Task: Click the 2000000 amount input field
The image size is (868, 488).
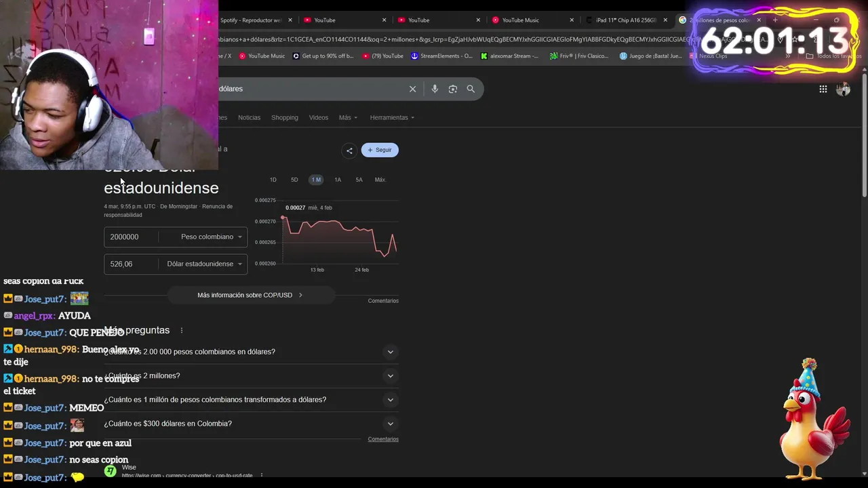Action: point(132,237)
